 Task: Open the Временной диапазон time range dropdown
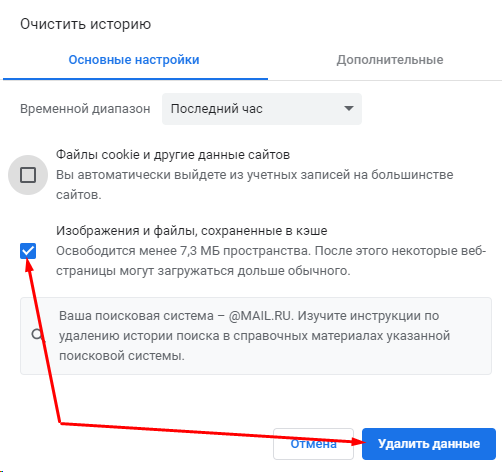(x=262, y=109)
